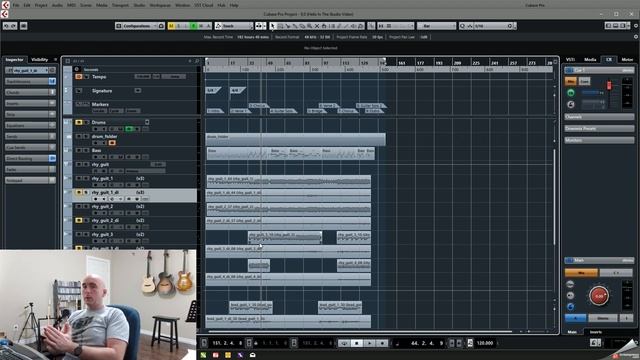
Task: Click the red power knob in Main section
Action: click(599, 296)
